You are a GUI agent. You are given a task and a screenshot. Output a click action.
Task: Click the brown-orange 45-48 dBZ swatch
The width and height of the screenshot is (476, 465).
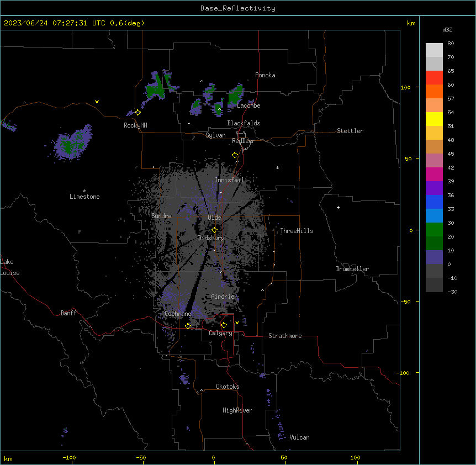pos(434,146)
